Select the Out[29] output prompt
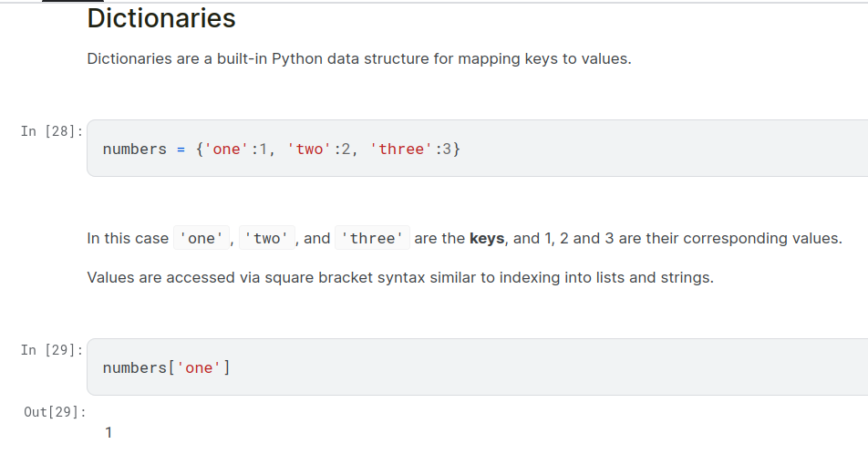 pyautogui.click(x=55, y=412)
